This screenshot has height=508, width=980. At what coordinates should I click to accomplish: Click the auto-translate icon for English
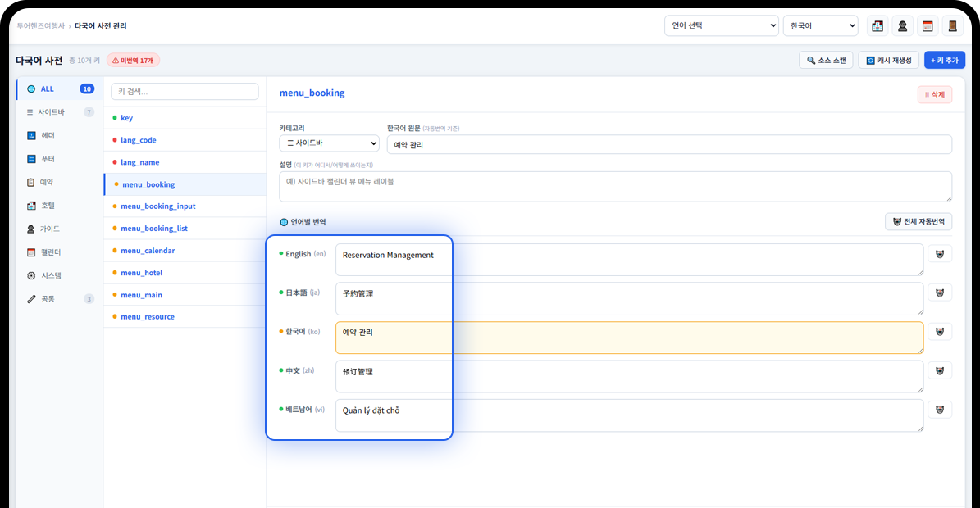[x=940, y=252]
